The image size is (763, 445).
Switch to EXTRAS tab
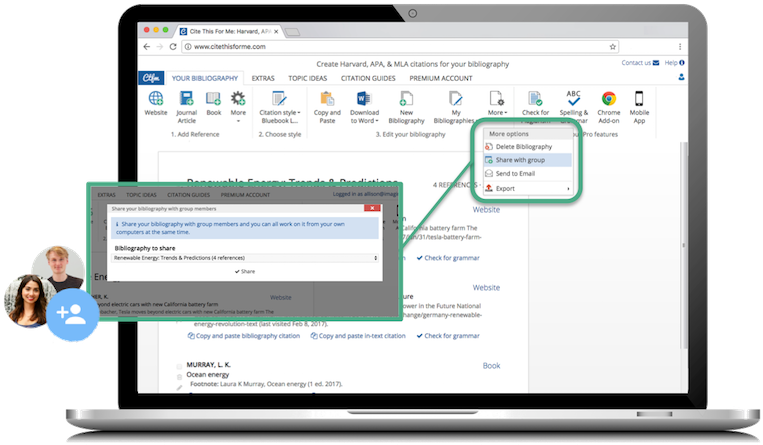[263, 78]
